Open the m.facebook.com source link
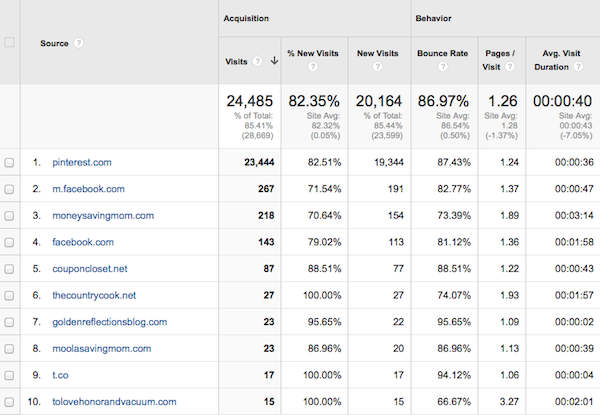 coord(88,189)
